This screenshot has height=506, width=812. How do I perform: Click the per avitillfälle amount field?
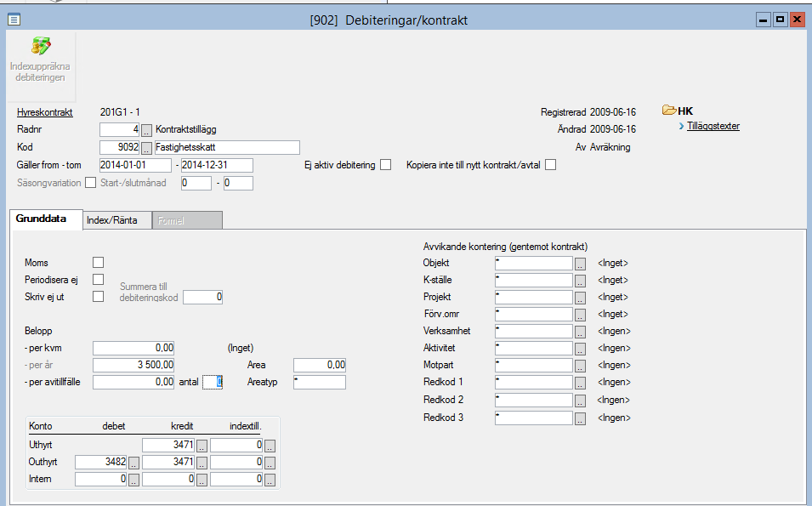[133, 382]
